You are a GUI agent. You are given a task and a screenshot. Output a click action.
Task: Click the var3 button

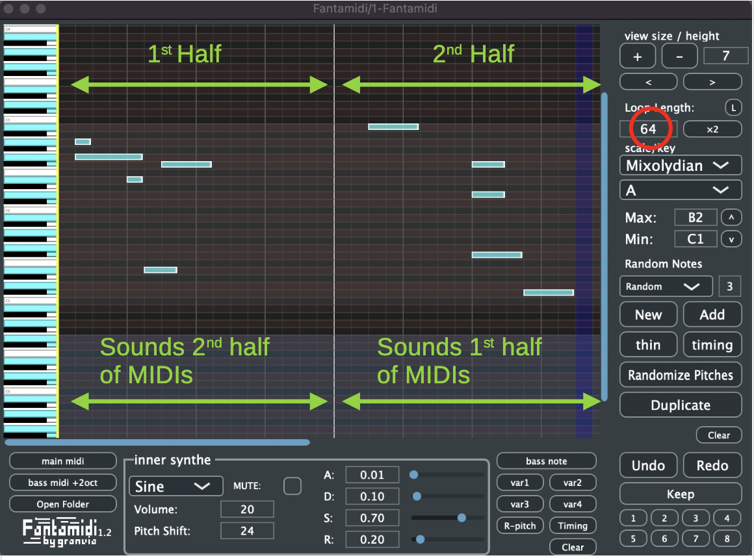pos(520,504)
